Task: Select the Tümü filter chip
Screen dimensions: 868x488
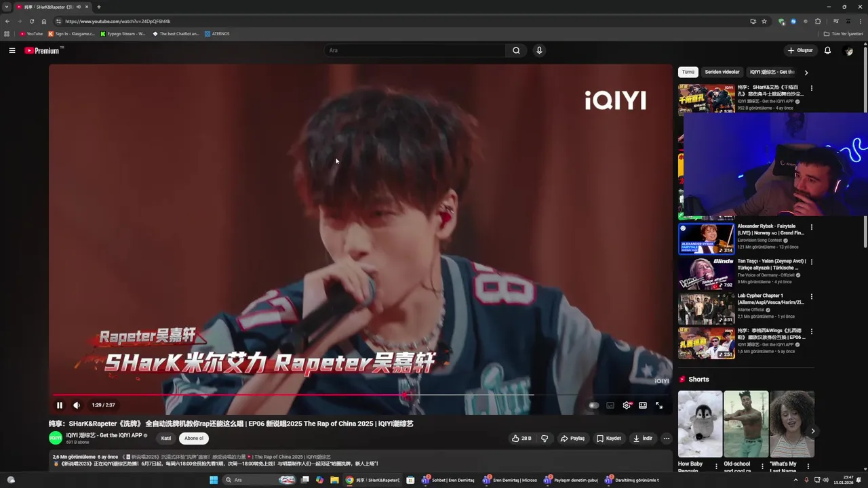Action: click(688, 72)
